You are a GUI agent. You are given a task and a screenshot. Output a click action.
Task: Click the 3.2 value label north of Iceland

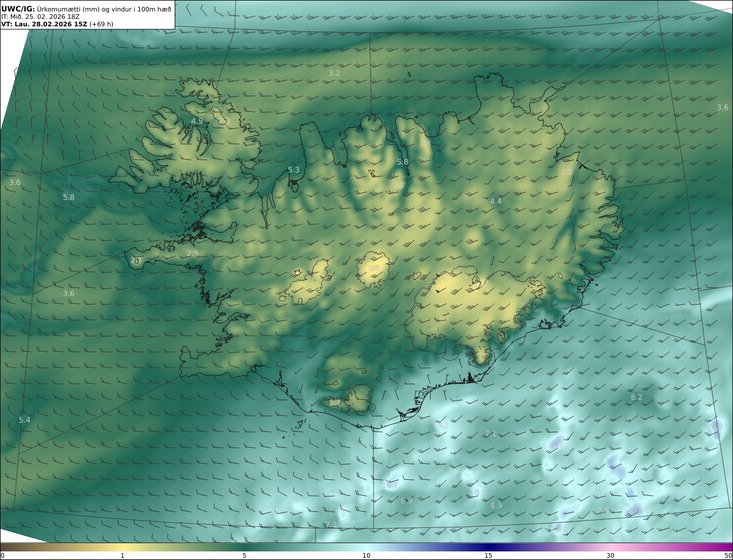(x=334, y=73)
